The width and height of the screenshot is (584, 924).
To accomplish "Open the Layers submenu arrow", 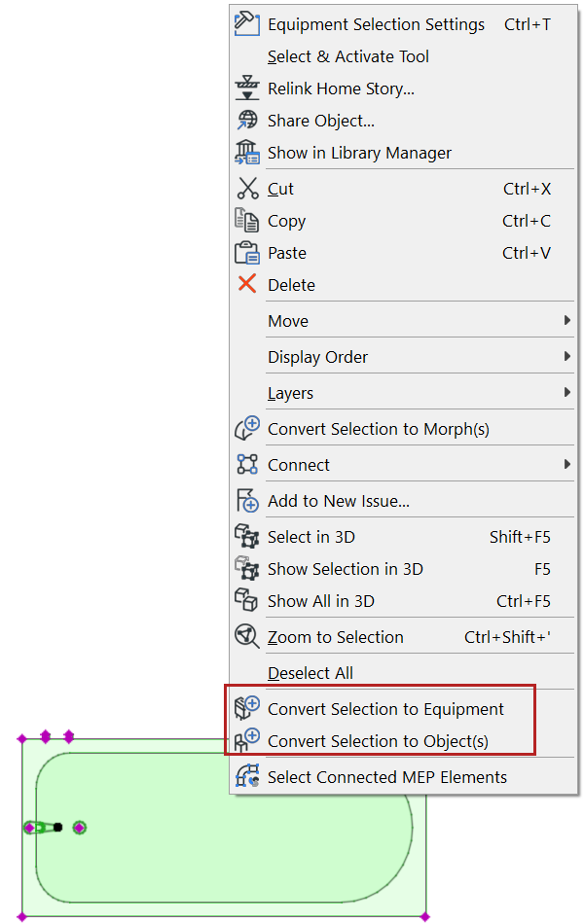I will [x=567, y=393].
